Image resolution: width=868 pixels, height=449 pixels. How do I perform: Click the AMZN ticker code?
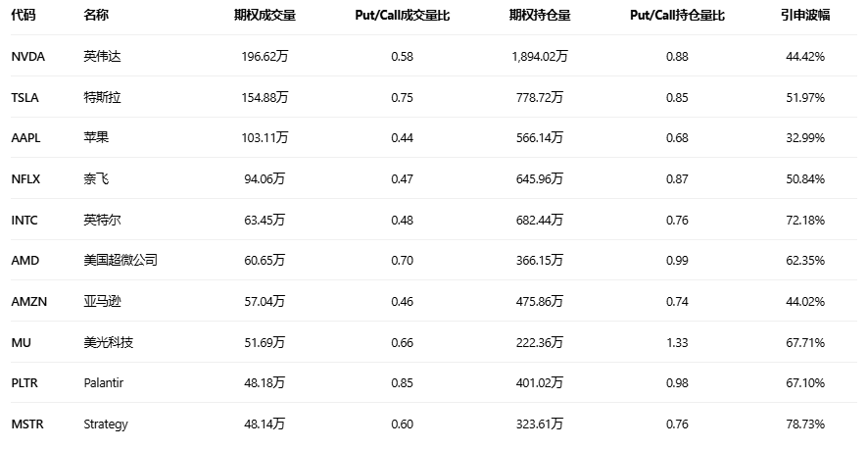27,302
